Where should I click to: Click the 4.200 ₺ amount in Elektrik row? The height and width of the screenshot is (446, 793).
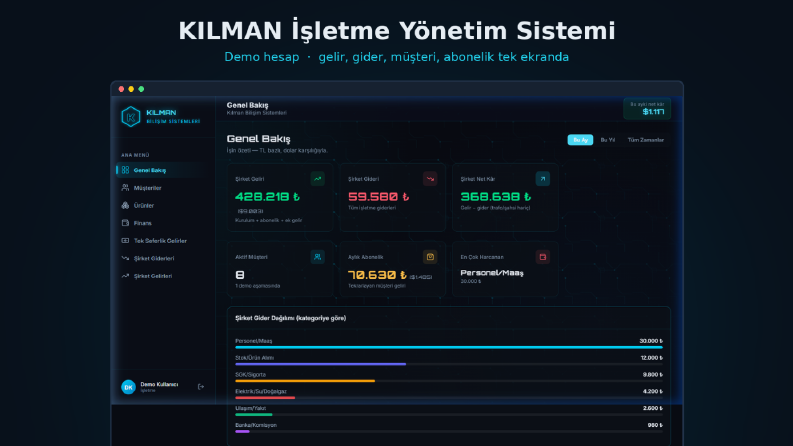pyautogui.click(x=653, y=391)
